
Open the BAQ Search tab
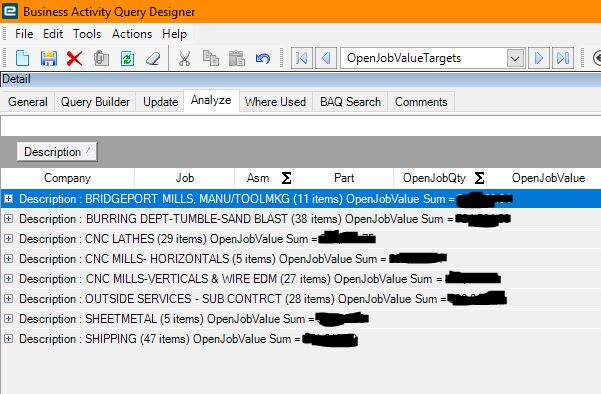click(x=350, y=102)
